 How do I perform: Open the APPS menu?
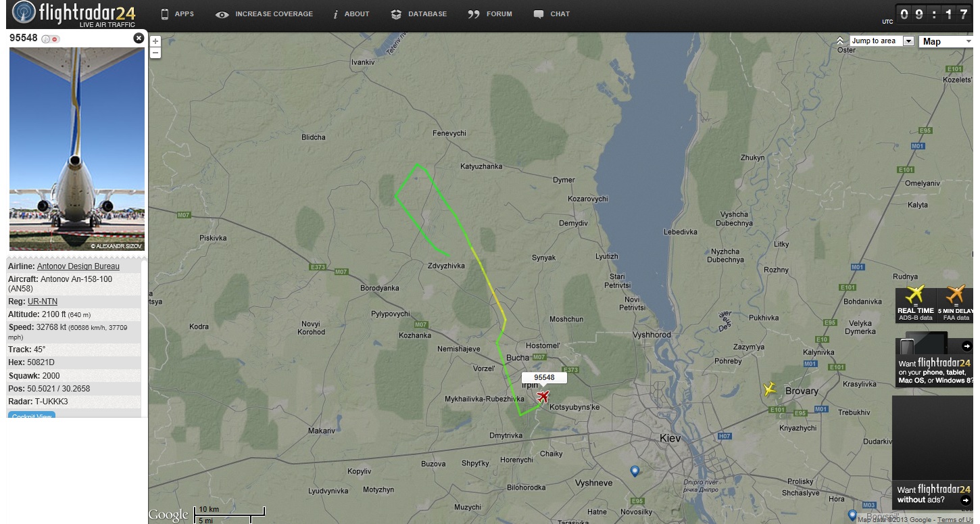click(x=177, y=14)
